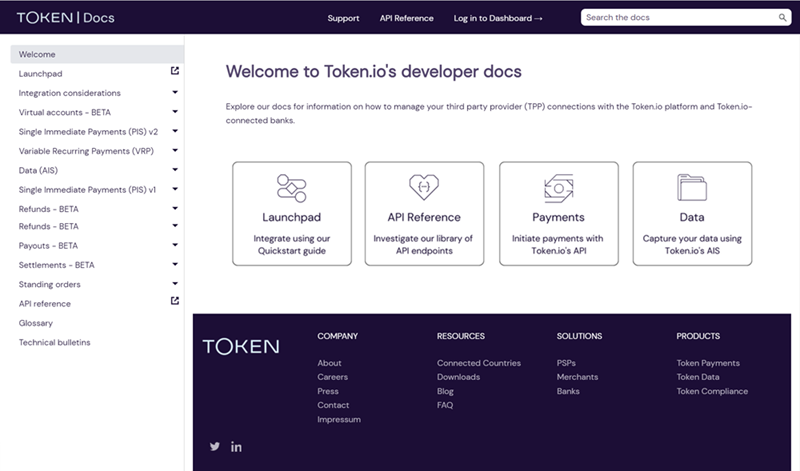800x471 pixels.
Task: Click Log in to Dashboard link
Action: [x=498, y=18]
